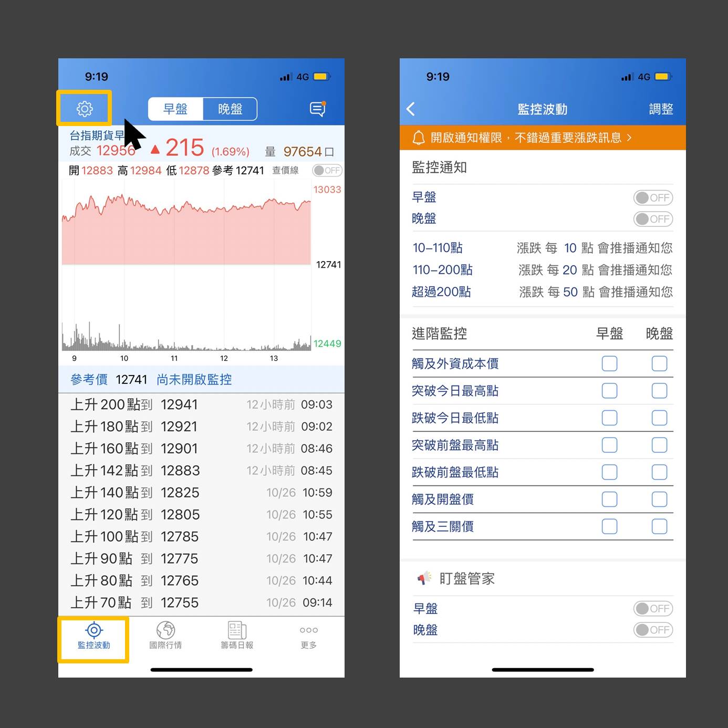Check 跌破今日最低點 晚盤 box

pos(659,418)
